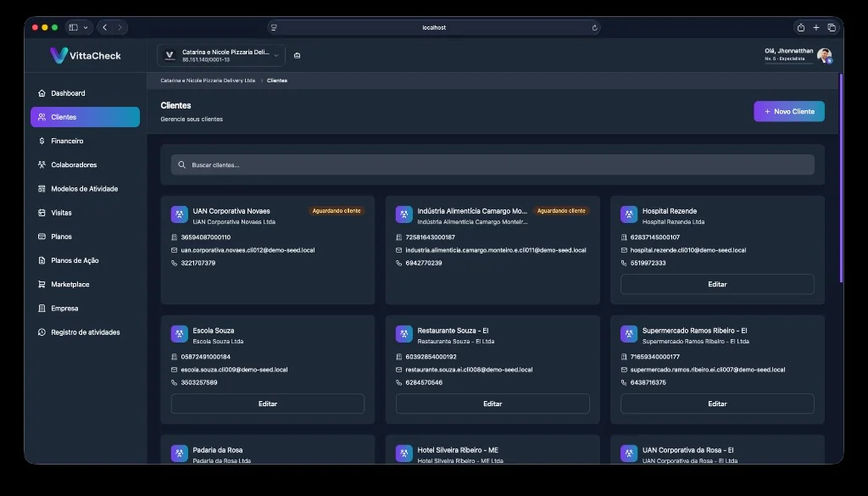This screenshot has width=868, height=496.
Task: Click Indústria Alimentícia Camargo avatar icon
Action: point(404,215)
